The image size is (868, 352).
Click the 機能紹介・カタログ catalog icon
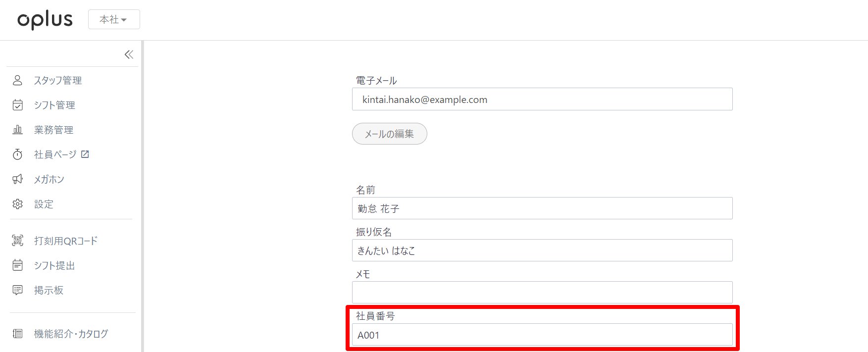coord(17,334)
